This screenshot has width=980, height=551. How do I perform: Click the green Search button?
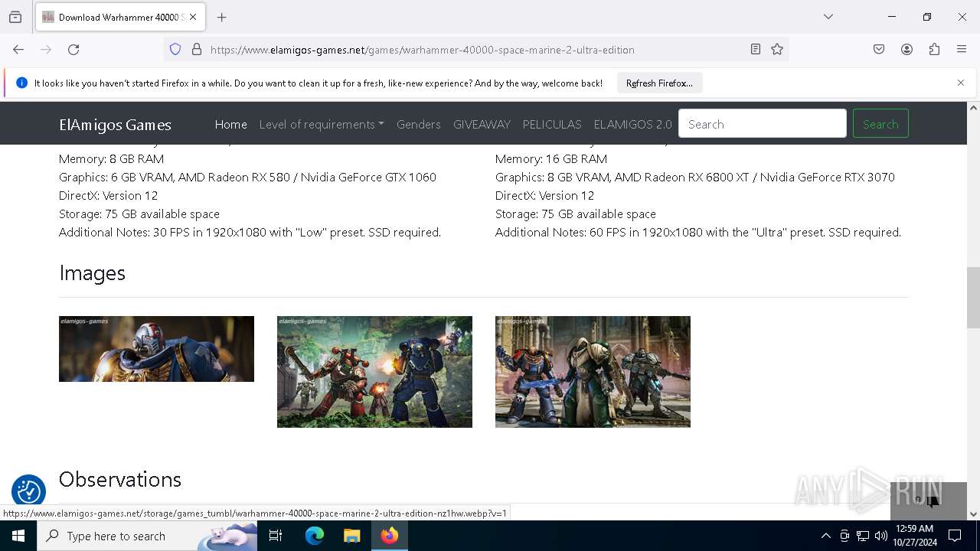[x=880, y=124]
